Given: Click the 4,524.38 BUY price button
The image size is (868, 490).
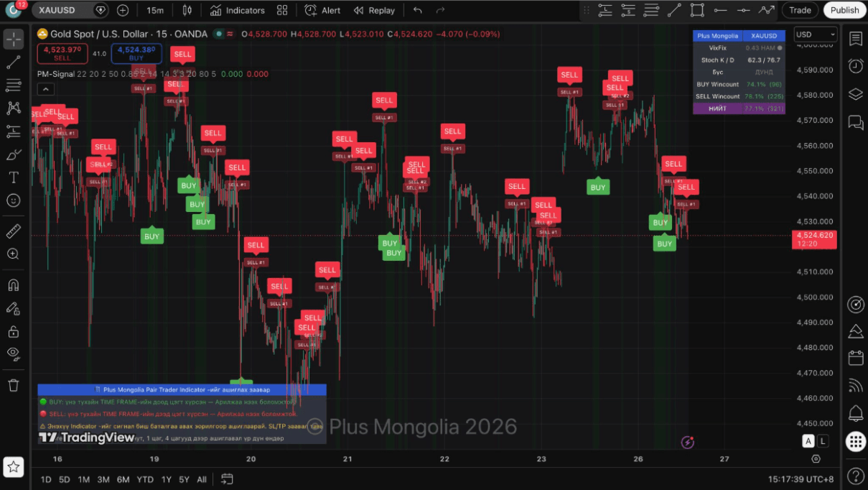Looking at the screenshot, I should [136, 53].
